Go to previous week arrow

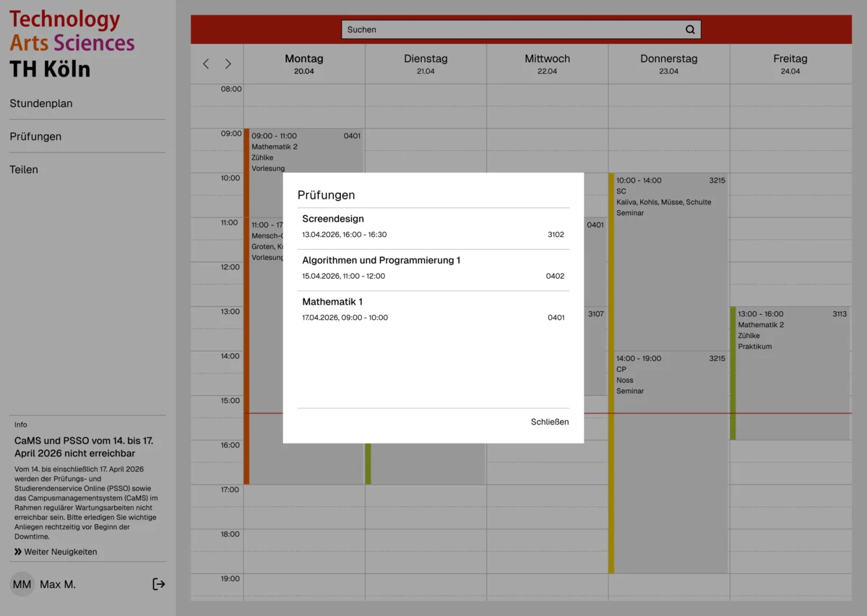click(206, 64)
